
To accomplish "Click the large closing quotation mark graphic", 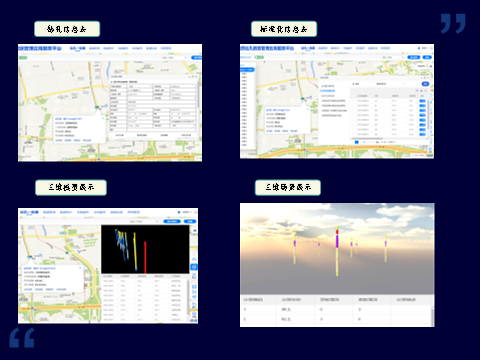I will pos(453,23).
